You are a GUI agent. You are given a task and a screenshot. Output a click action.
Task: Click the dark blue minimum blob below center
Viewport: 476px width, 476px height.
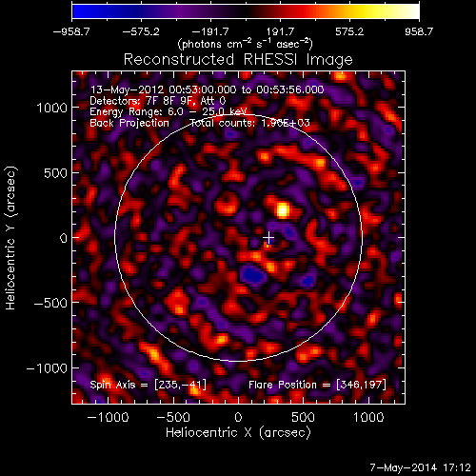253,274
